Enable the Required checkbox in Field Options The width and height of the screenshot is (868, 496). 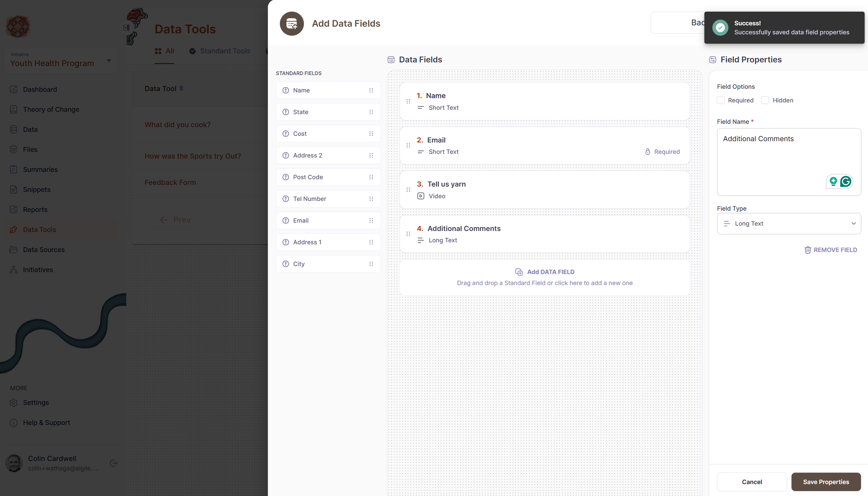click(721, 100)
